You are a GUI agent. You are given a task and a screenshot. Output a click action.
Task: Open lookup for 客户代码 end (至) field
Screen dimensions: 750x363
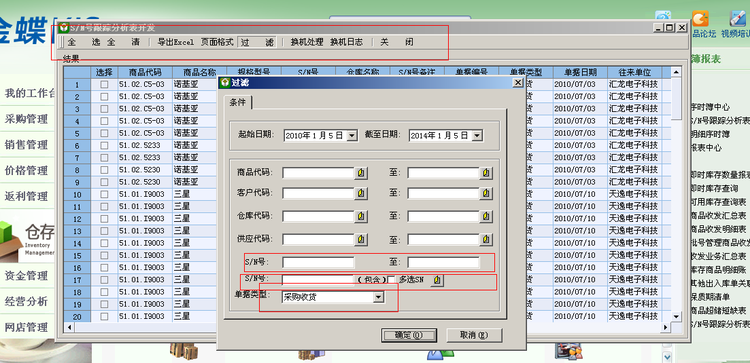[486, 193]
